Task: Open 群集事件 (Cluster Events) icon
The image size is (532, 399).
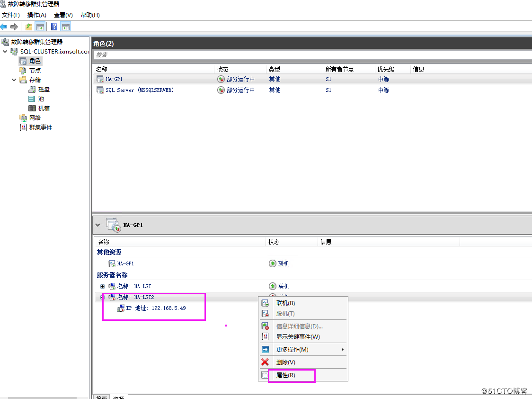Action: coord(22,127)
